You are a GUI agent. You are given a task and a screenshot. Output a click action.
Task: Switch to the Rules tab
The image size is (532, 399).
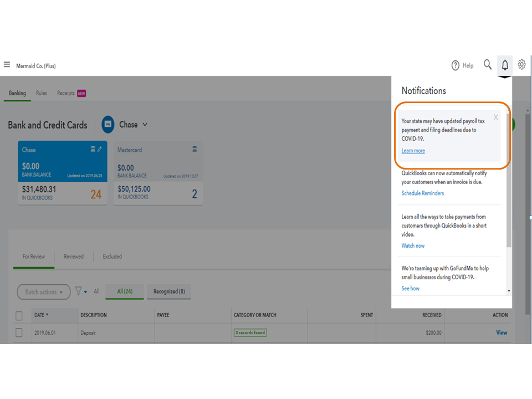pyautogui.click(x=42, y=93)
